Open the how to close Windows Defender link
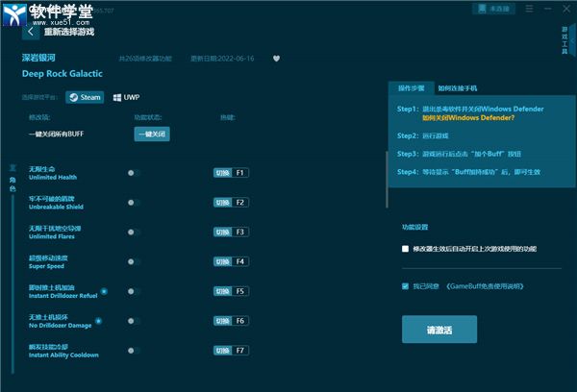The height and width of the screenshot is (392, 577). 468,118
